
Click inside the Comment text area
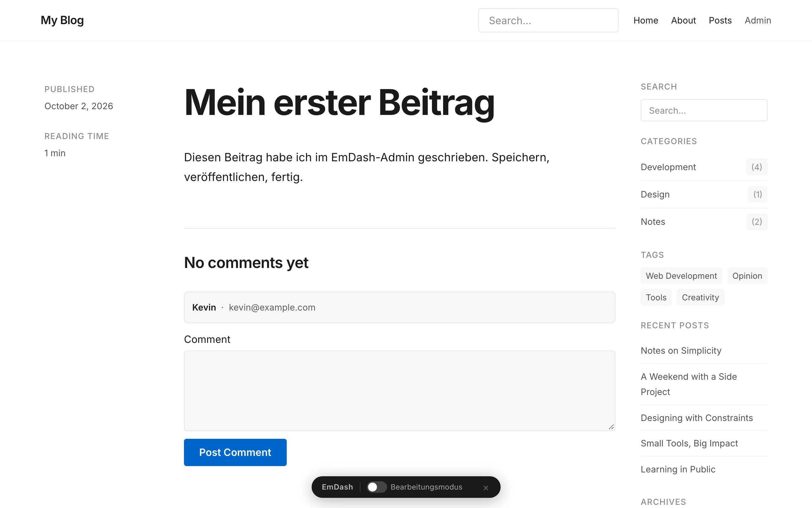point(399,391)
